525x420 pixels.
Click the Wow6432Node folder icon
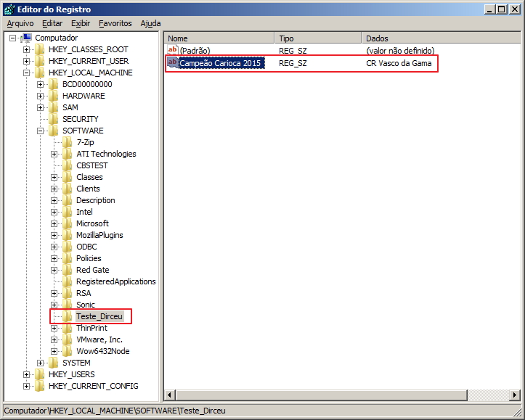[x=68, y=351]
